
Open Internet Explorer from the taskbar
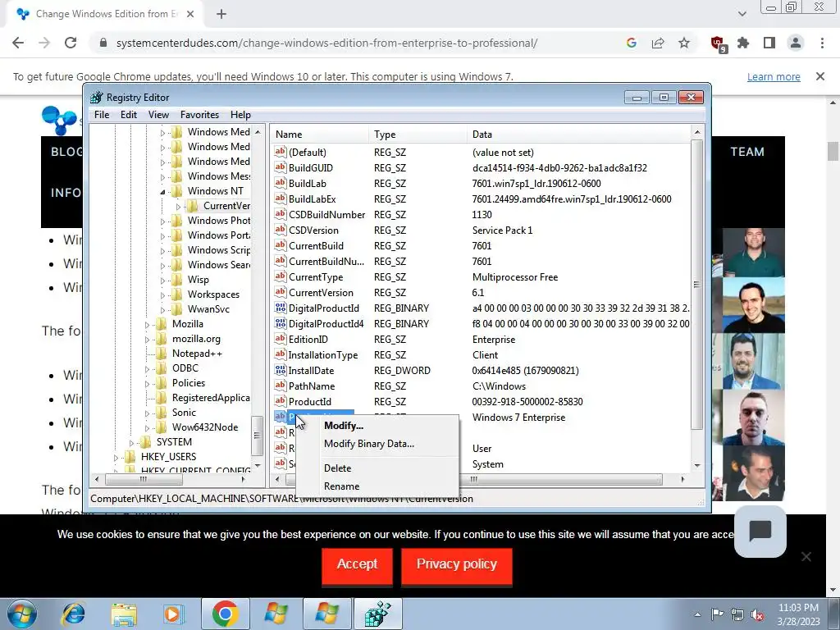click(x=73, y=614)
